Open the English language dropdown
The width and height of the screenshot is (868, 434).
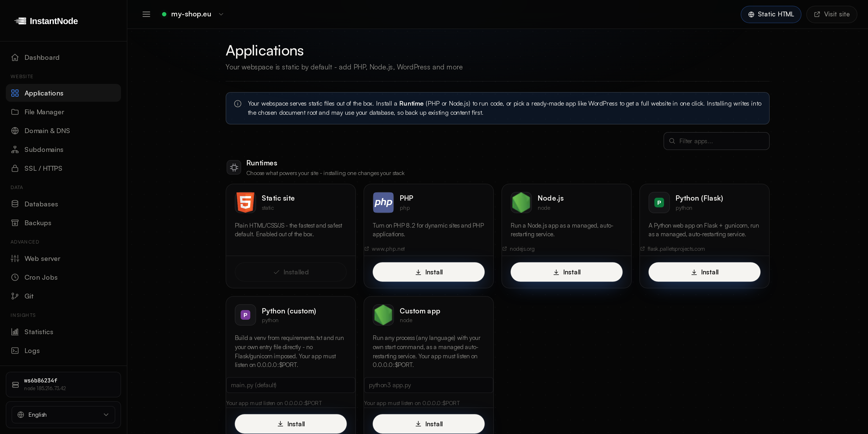tap(63, 414)
